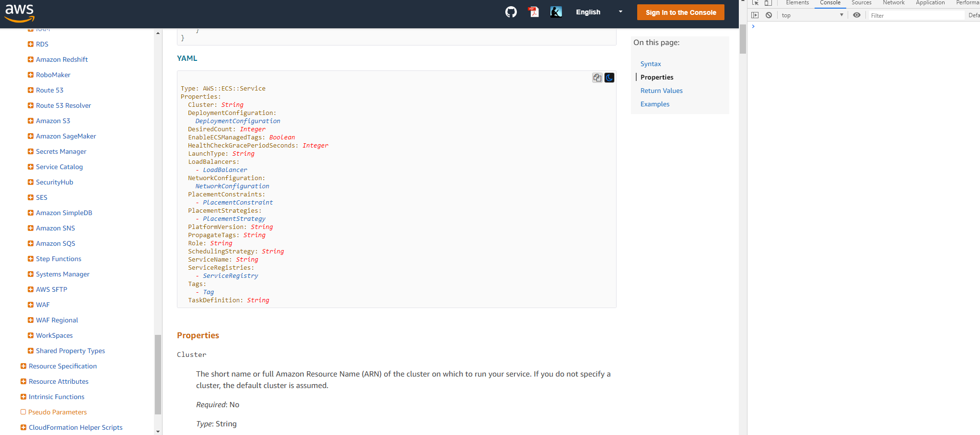Click the sidebar scroll-up arrow
Viewport: 980px width, 435px height.
tap(158, 33)
